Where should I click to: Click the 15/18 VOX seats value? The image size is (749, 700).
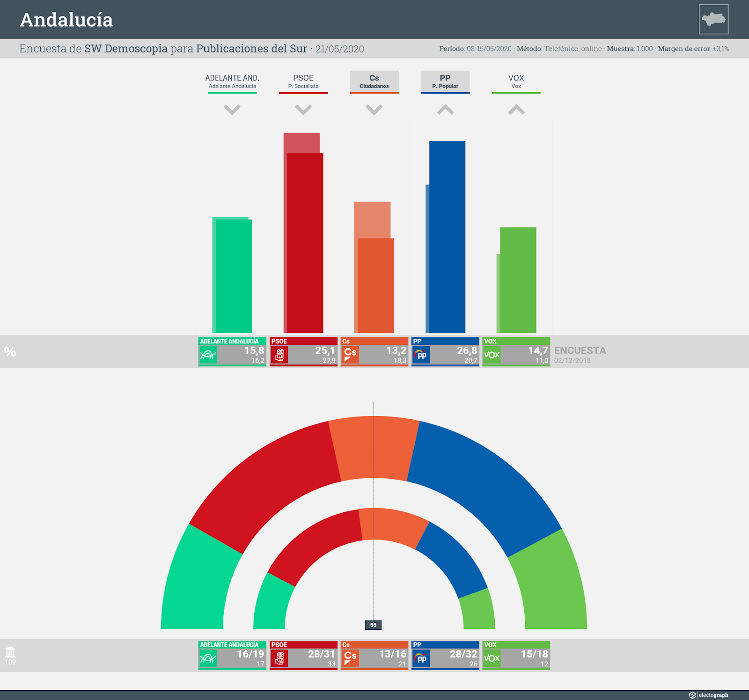tap(535, 654)
